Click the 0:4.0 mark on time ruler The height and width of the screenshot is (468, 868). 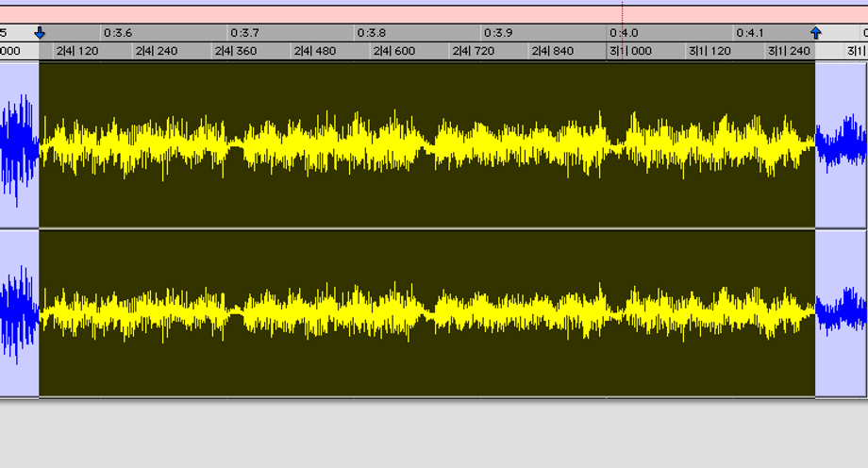point(624,33)
